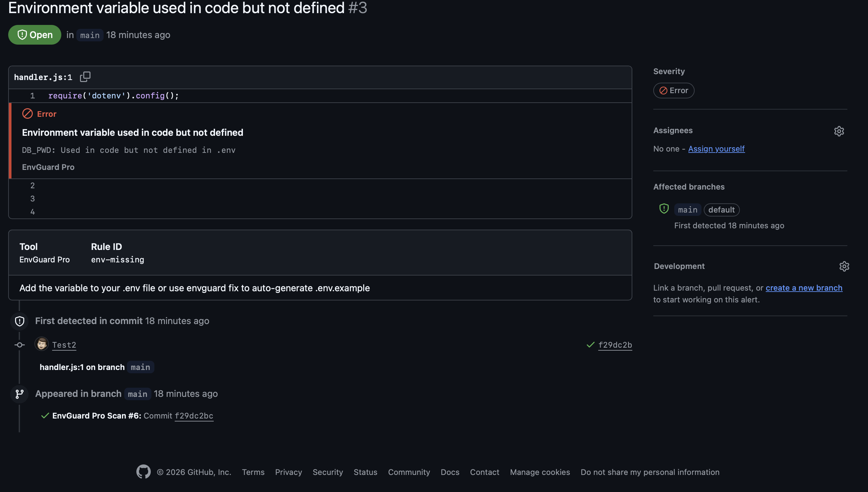868x492 pixels.
Task: Open the Development settings gear
Action: tap(844, 266)
